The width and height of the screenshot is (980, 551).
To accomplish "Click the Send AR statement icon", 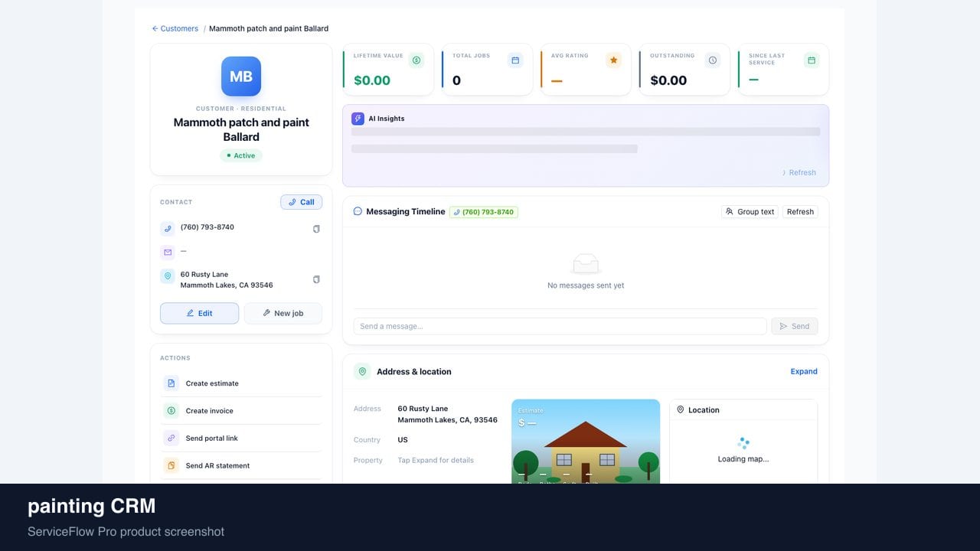I will [x=171, y=466].
